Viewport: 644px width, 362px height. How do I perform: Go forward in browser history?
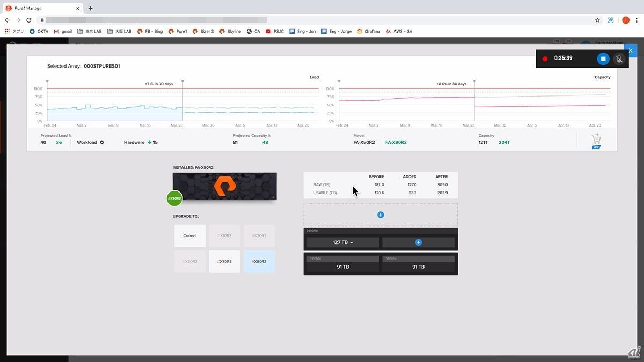tap(18, 20)
